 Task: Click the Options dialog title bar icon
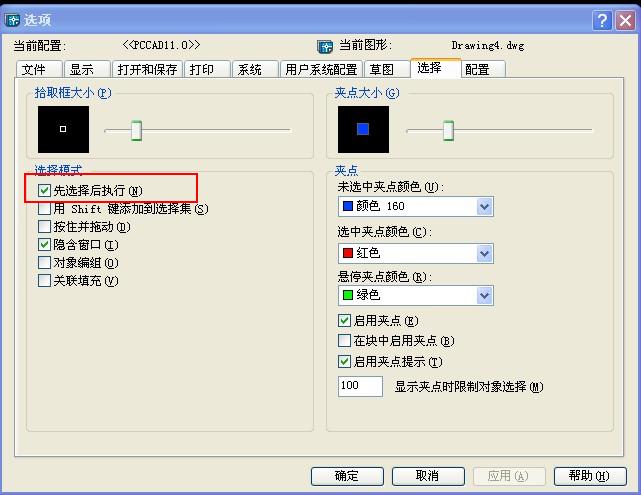[x=12, y=20]
